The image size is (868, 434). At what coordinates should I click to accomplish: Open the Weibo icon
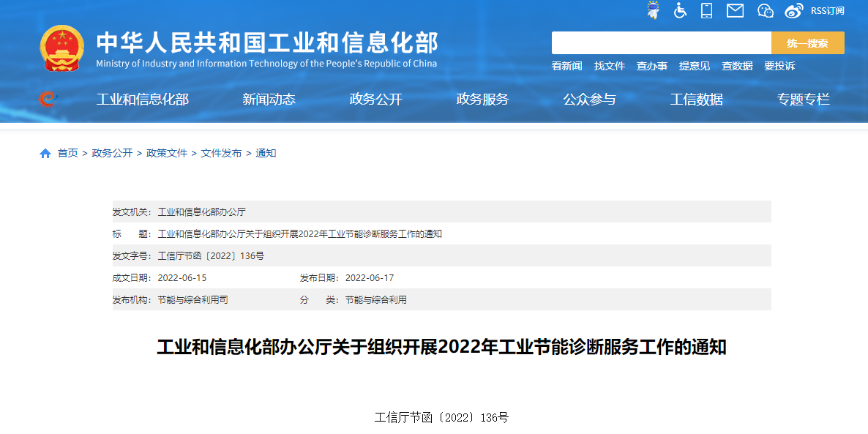[x=794, y=10]
